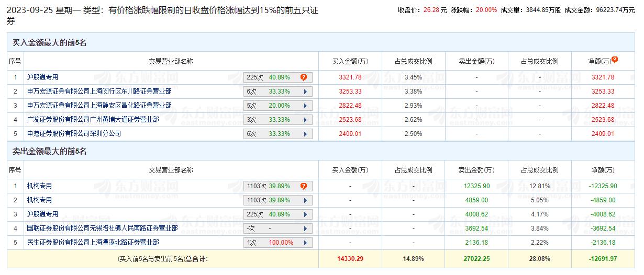Click the help icon in the first 机构专用 row
The image size is (644, 275).
303,186
